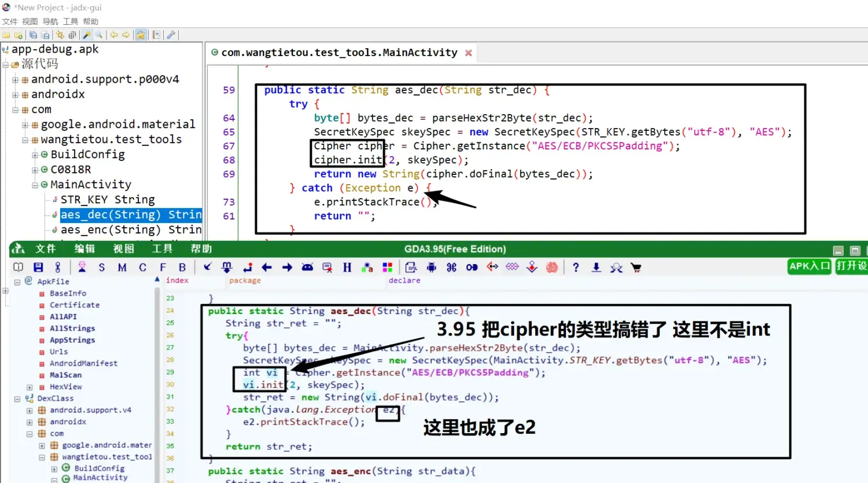Click the Android robot icon in GDA toolbar
Viewport: 868px width, 483px height.
pos(432,267)
